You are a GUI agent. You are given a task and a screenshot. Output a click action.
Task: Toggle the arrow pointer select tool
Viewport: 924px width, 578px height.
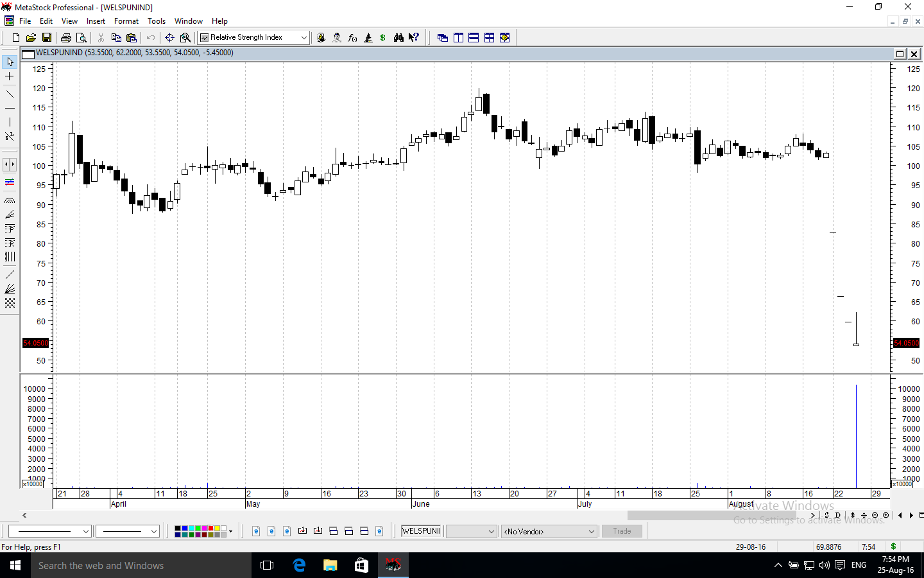point(10,62)
